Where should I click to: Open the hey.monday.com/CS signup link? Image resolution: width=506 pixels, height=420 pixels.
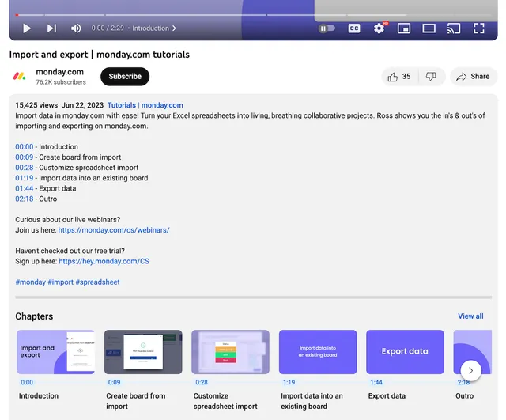point(104,261)
